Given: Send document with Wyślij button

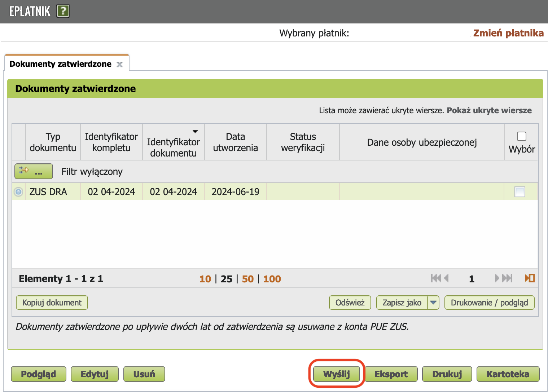Looking at the screenshot, I should tap(337, 374).
